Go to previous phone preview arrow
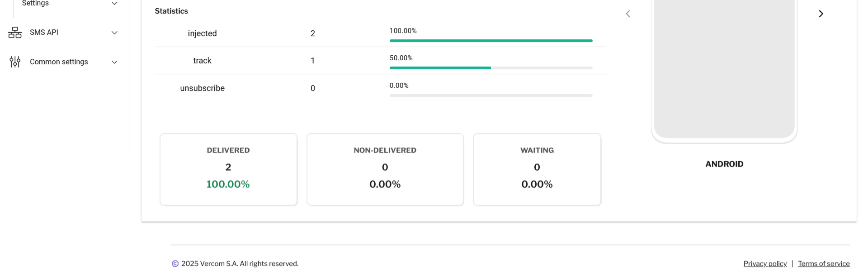Image resolution: width=868 pixels, height=278 pixels. [628, 14]
